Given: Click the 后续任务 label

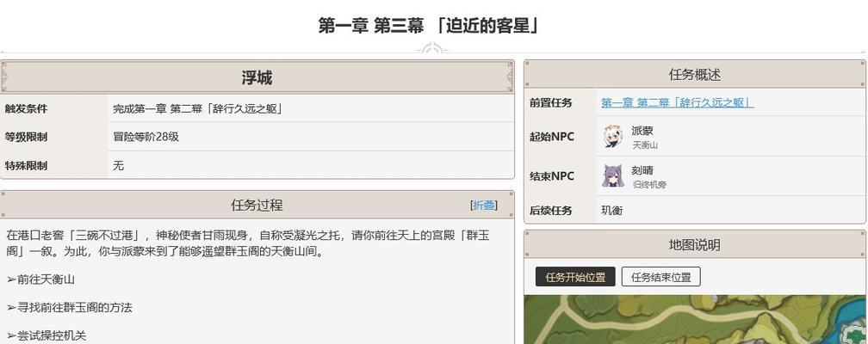Looking at the screenshot, I should click(x=551, y=211).
